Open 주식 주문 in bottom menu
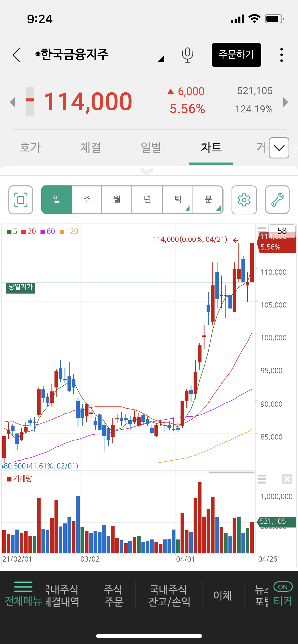Viewport: 298px width, 644px height. pyautogui.click(x=114, y=595)
